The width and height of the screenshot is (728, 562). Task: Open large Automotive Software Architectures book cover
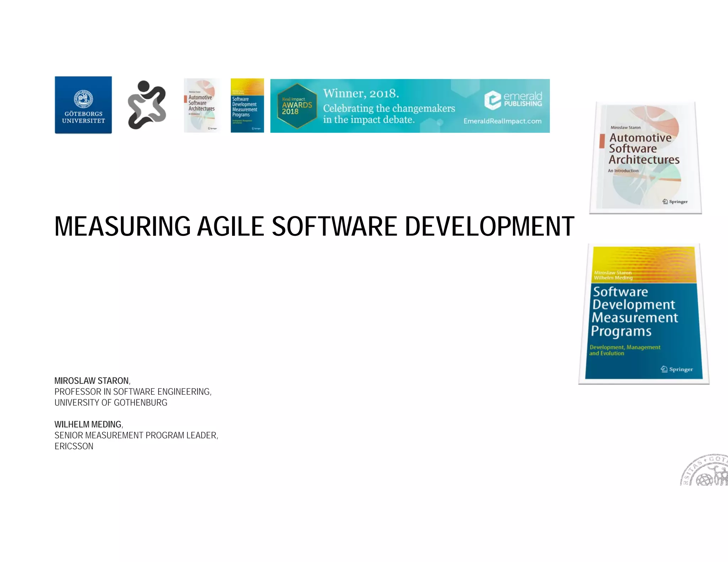[645, 158]
